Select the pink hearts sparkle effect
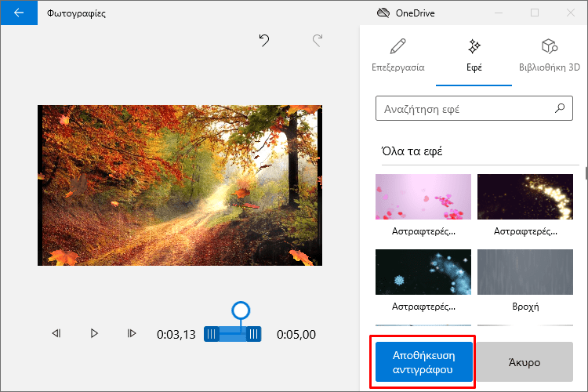Image resolution: width=588 pixels, height=392 pixels. click(423, 197)
